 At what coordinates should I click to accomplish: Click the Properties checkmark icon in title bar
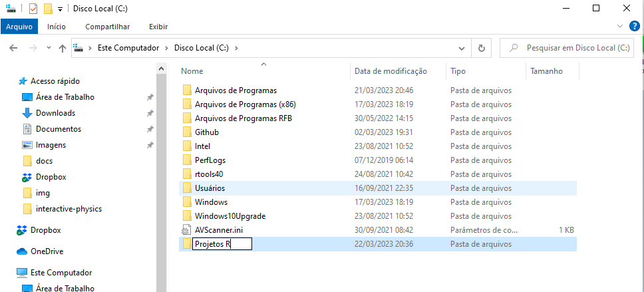[33, 9]
